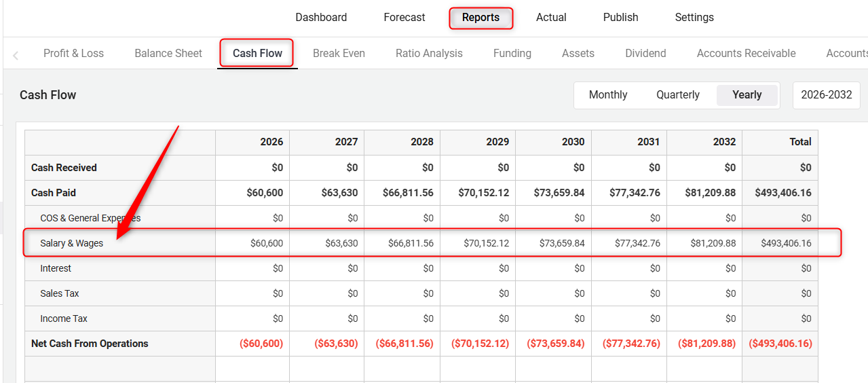Click Salary & Wages 2030 value $73,659.84
The height and width of the screenshot is (383, 868).
(562, 243)
